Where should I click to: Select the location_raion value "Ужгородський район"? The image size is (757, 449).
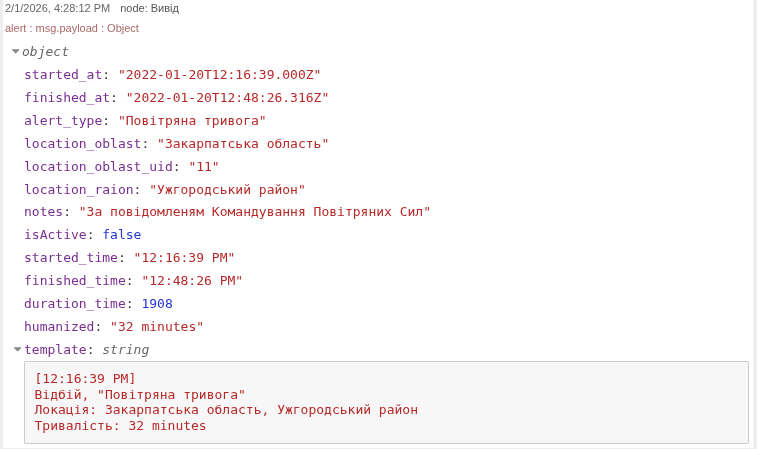[227, 189]
